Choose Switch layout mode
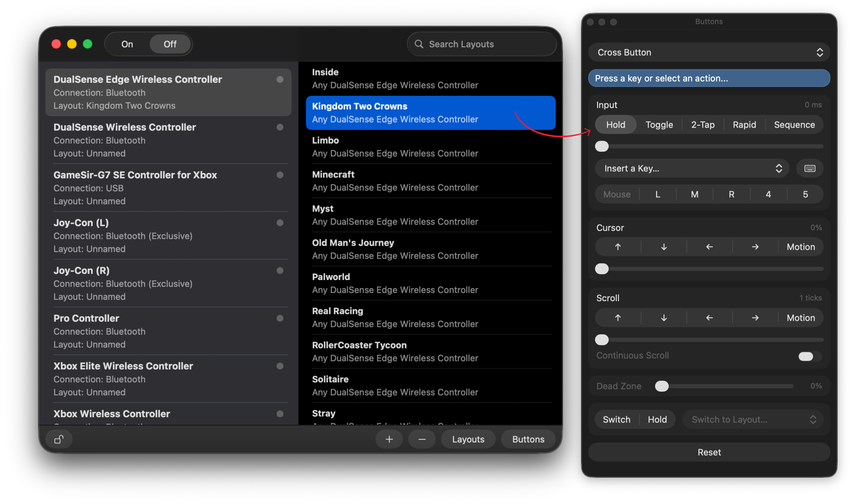 click(616, 419)
